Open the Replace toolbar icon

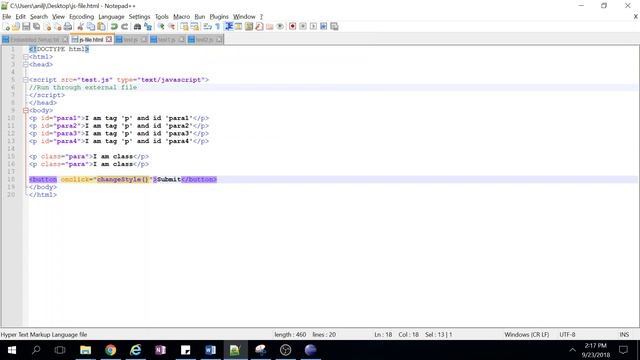(x=148, y=27)
